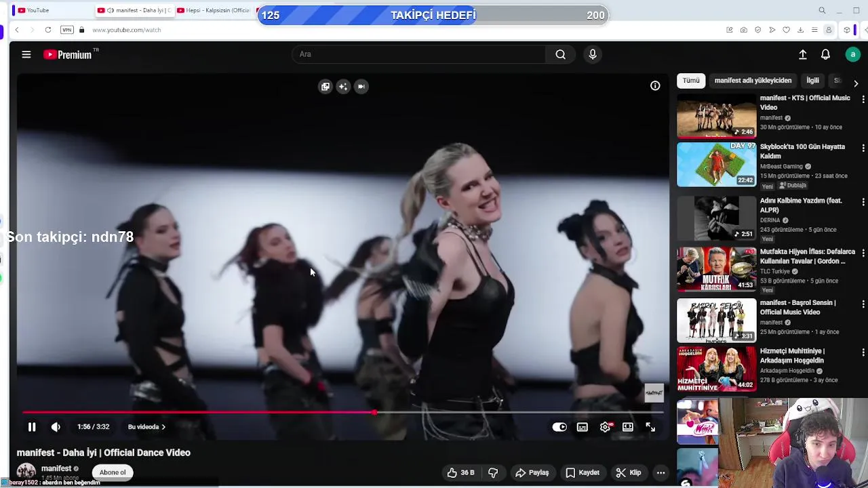The height and width of the screenshot is (488, 868).
Task: Open video settings gear
Action: [x=605, y=427]
